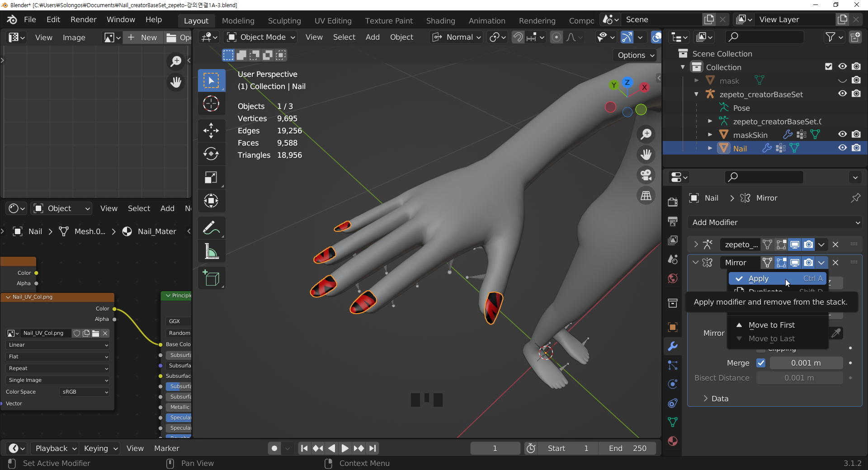The height and width of the screenshot is (470, 868).
Task: Activate the Annotate pencil tool
Action: tap(211, 228)
